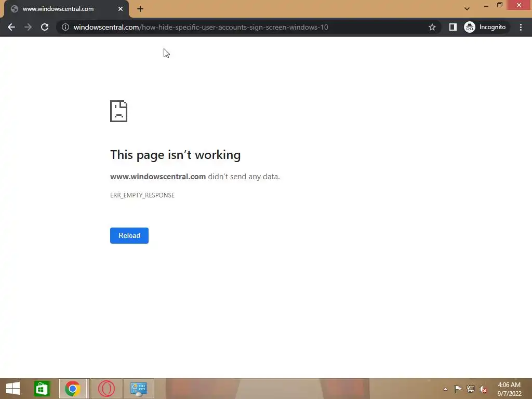Click the sad page error icon
The width and height of the screenshot is (532, 399).
(x=119, y=111)
